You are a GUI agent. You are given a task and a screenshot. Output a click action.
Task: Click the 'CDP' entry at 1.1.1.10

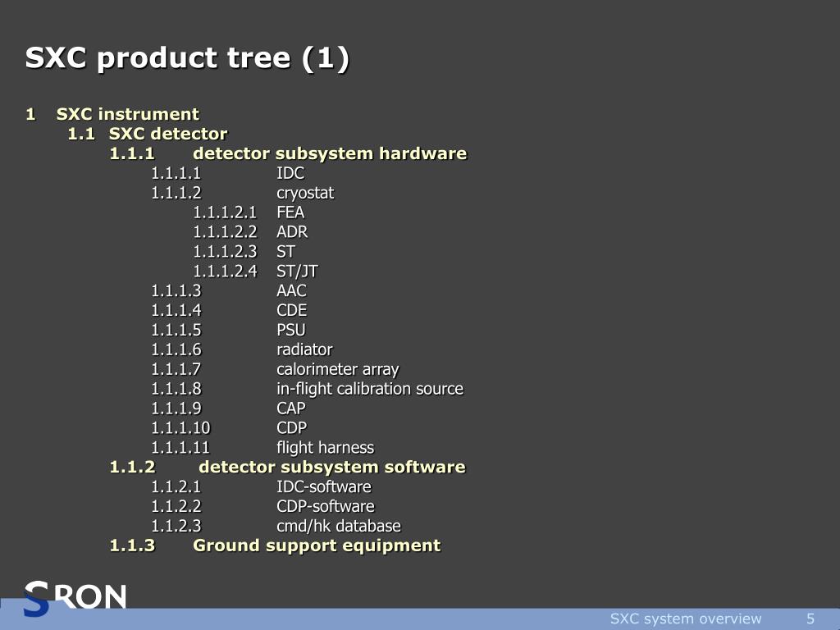(292, 428)
